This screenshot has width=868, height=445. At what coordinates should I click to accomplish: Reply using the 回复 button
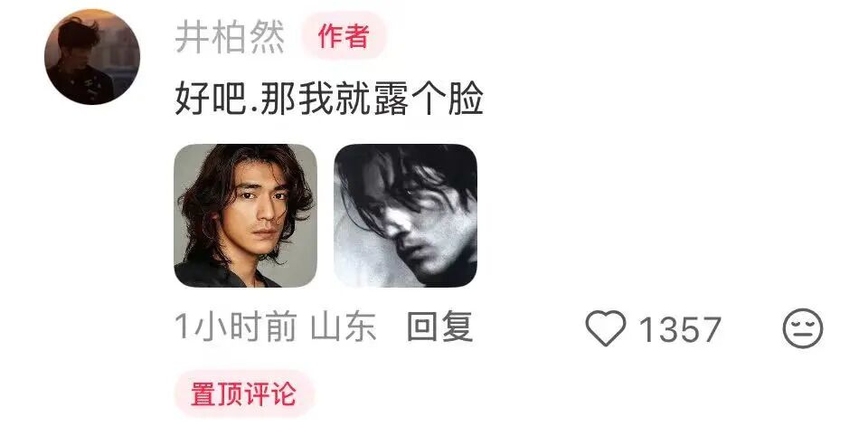(440, 327)
